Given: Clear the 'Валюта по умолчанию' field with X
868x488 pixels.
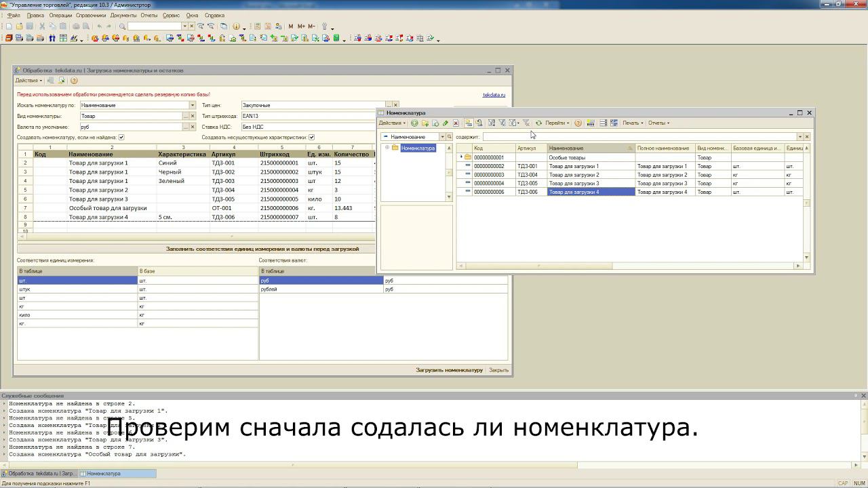Looking at the screenshot, I should point(193,127).
